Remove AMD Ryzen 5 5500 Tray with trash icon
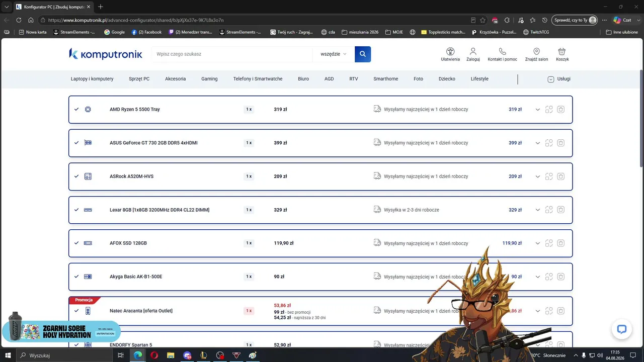The image size is (644, 362). pyautogui.click(x=561, y=110)
